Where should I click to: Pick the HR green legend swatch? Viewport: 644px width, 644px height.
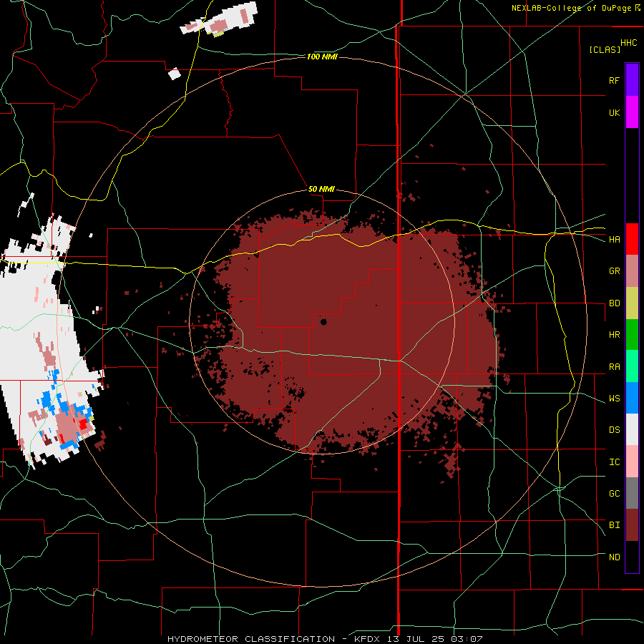coord(632,335)
